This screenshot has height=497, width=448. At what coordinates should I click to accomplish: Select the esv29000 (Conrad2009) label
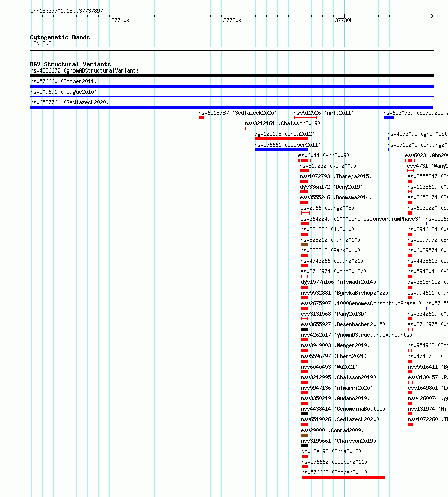click(332, 430)
